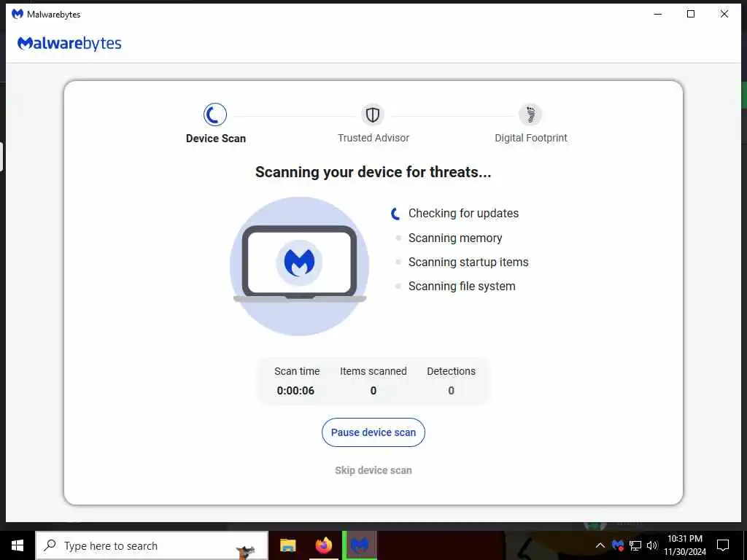The image size is (747, 560).
Task: Click the laptop illustration with Malwarebytes logo
Action: pyautogui.click(x=299, y=266)
